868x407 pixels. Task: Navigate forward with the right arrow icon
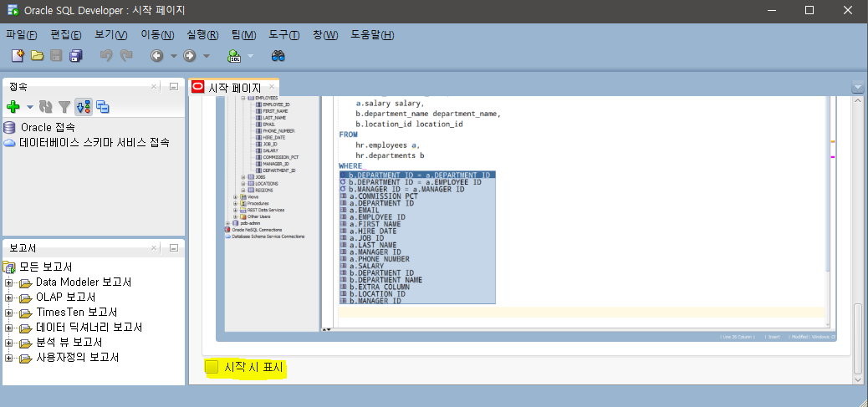[x=190, y=56]
